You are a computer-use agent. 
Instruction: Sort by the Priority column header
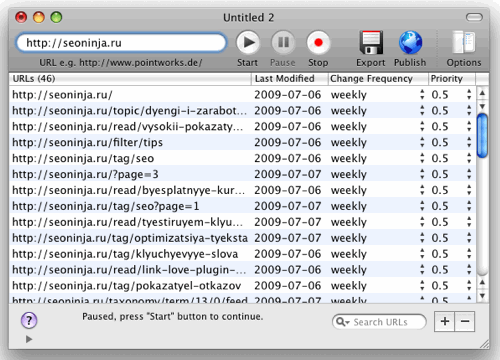pos(452,79)
